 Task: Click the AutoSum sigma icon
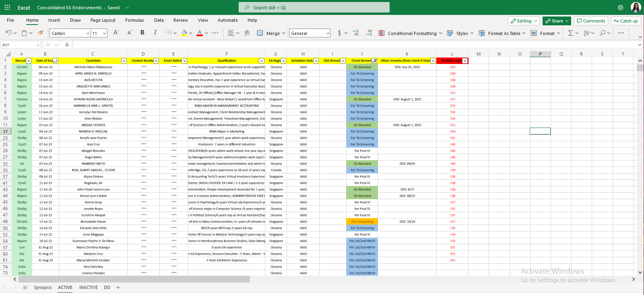click(570, 33)
